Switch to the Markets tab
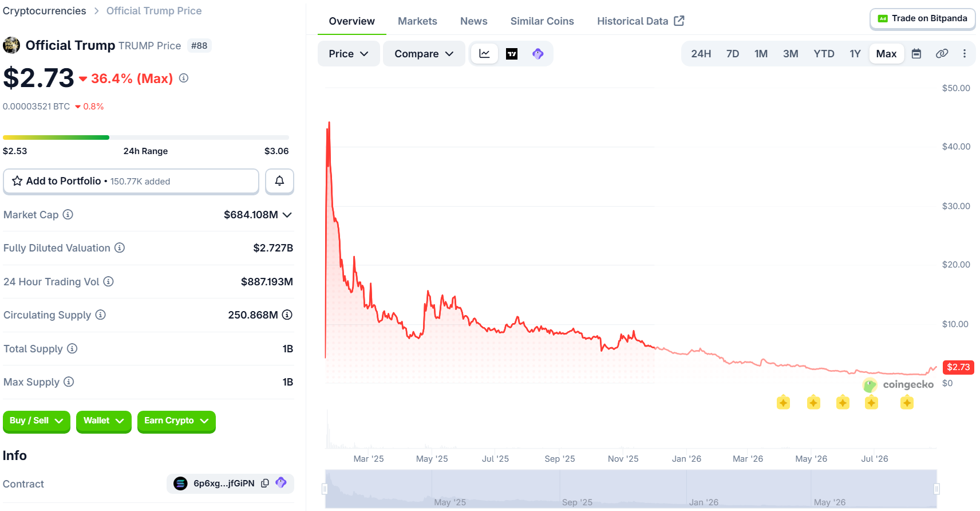 (417, 21)
